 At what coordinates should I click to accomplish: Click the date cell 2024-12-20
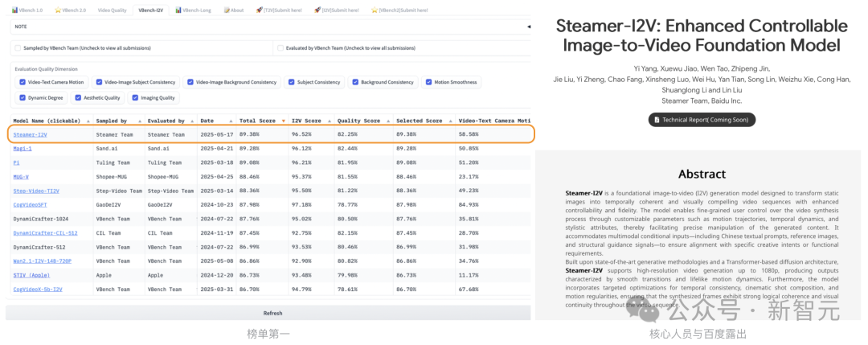pos(216,275)
